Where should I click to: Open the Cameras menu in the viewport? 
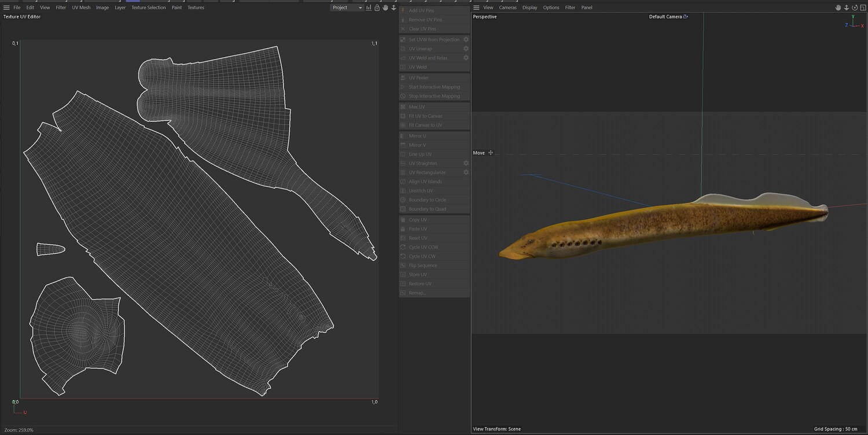point(507,8)
